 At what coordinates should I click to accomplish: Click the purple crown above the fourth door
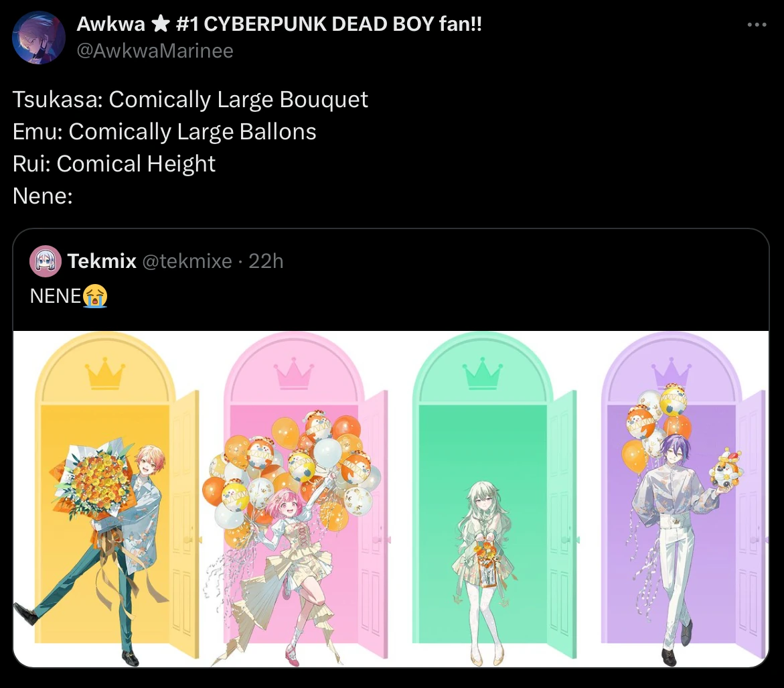tap(671, 374)
